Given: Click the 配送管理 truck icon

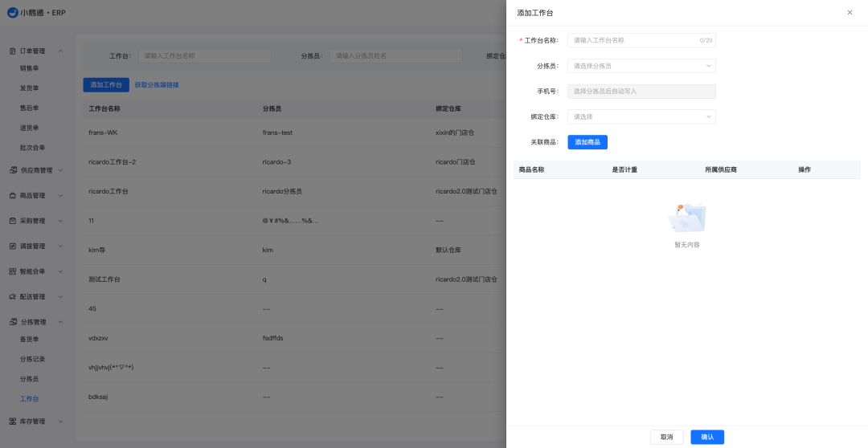Looking at the screenshot, I should pos(13,297).
